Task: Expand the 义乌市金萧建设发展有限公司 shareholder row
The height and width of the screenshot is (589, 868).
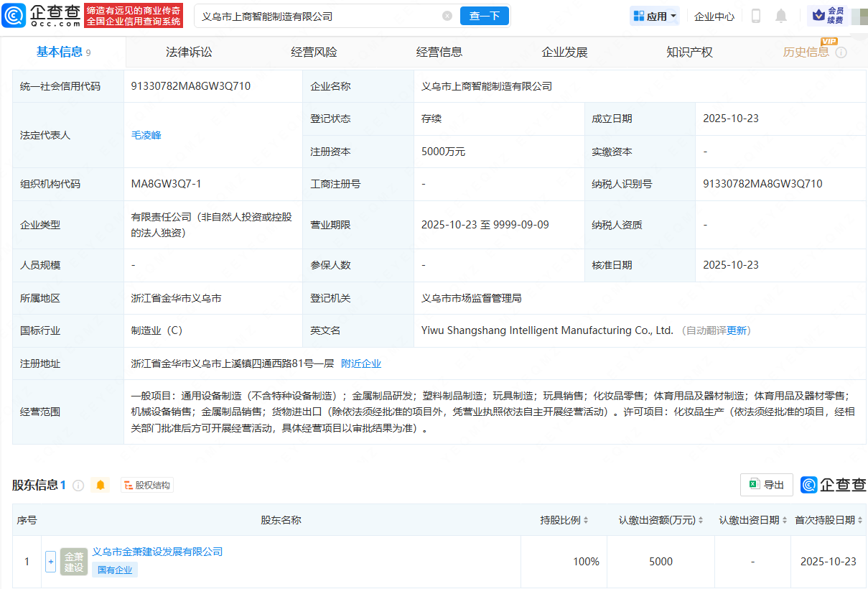Action: 50,562
